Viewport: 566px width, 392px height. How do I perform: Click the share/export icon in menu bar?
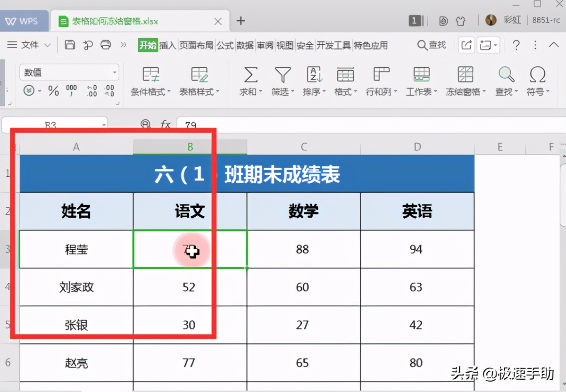466,45
